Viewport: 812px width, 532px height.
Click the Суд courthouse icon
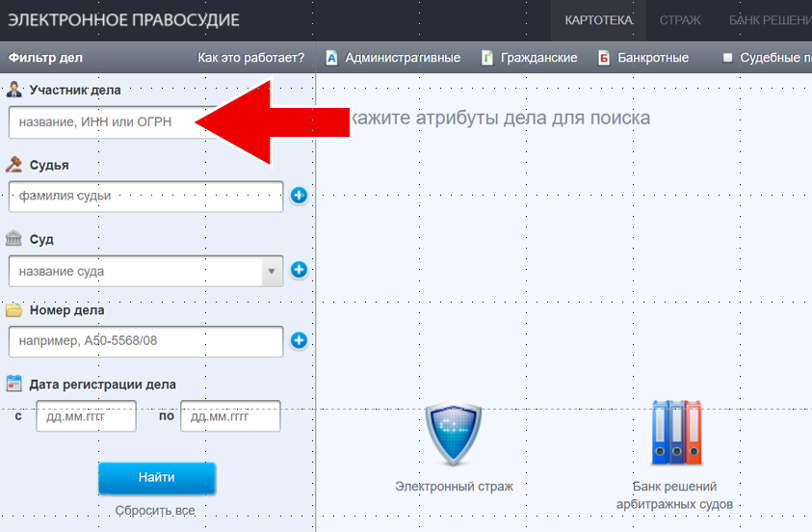coord(14,238)
